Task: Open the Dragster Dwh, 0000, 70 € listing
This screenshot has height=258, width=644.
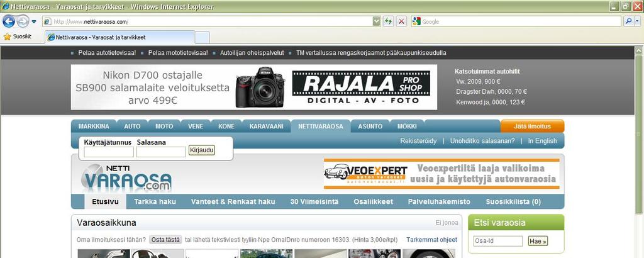Action: [492, 92]
